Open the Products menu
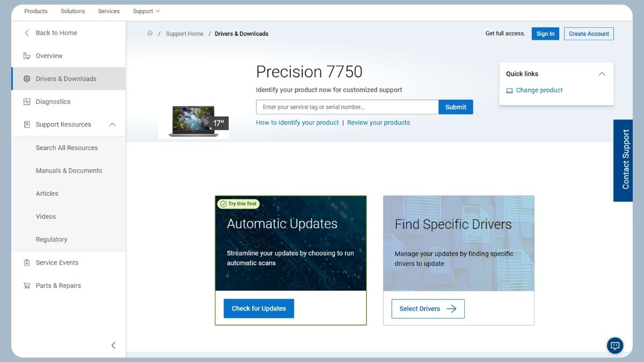This screenshot has height=362, width=644. [35, 11]
